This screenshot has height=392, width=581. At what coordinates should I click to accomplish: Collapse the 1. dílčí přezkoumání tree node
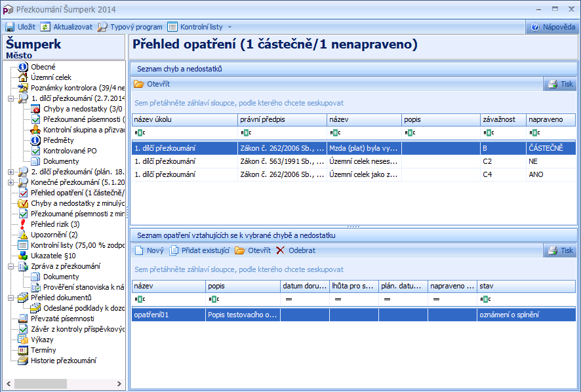(10, 98)
